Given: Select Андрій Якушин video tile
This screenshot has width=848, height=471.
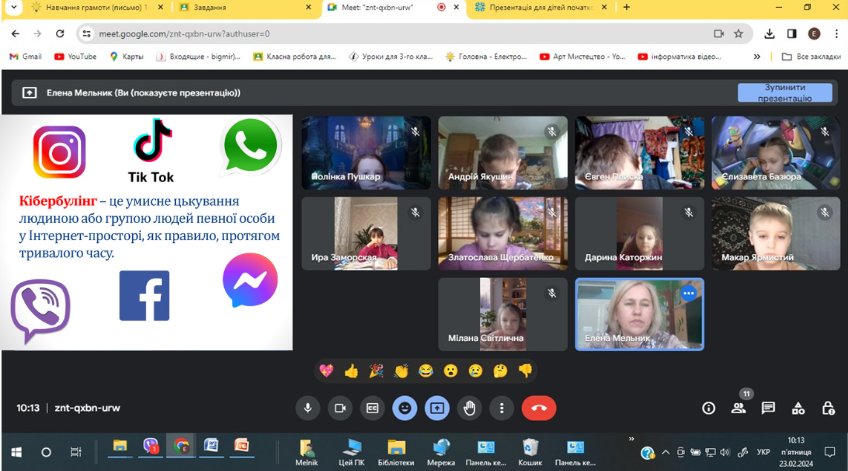Looking at the screenshot, I should pos(502,152).
